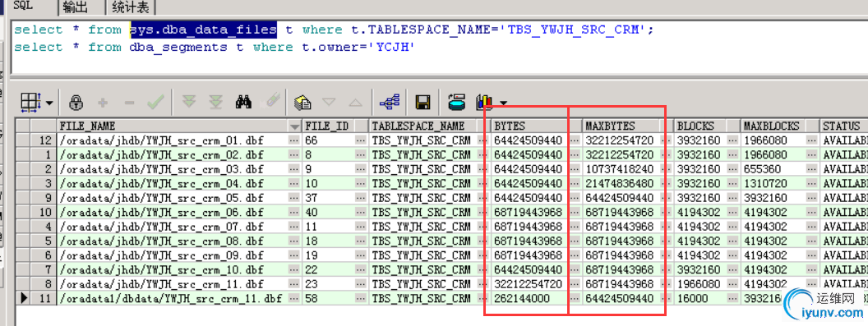Switch to the 统计表 tab

(131, 7)
